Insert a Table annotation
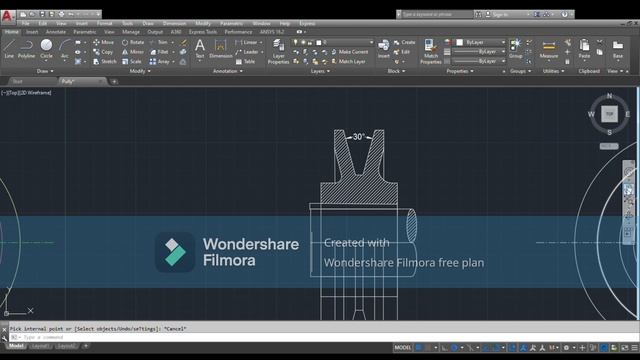Image resolution: width=640 pixels, height=360 pixels. 245,62
